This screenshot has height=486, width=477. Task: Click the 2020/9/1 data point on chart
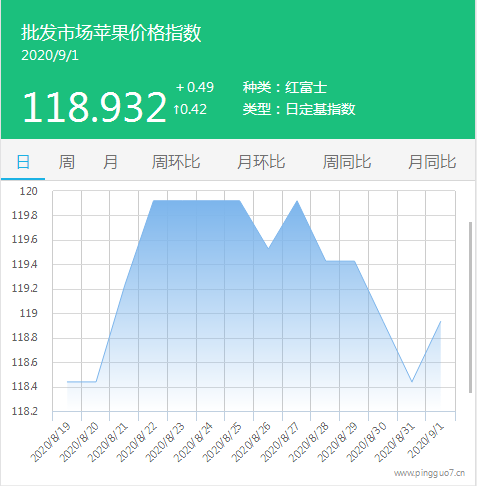[441, 322]
